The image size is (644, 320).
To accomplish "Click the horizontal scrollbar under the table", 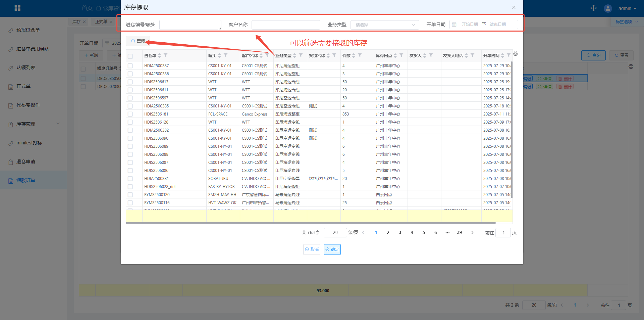I will pyautogui.click(x=311, y=223).
